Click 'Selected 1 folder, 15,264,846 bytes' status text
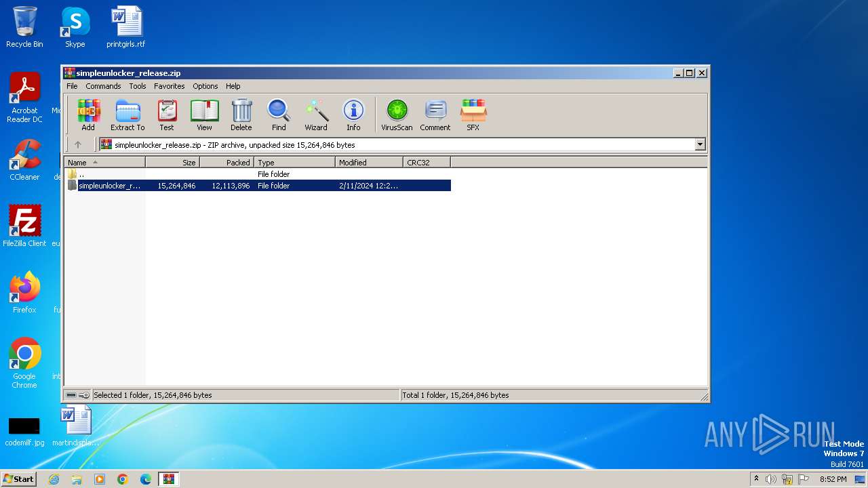This screenshot has width=868, height=488. pos(153,395)
